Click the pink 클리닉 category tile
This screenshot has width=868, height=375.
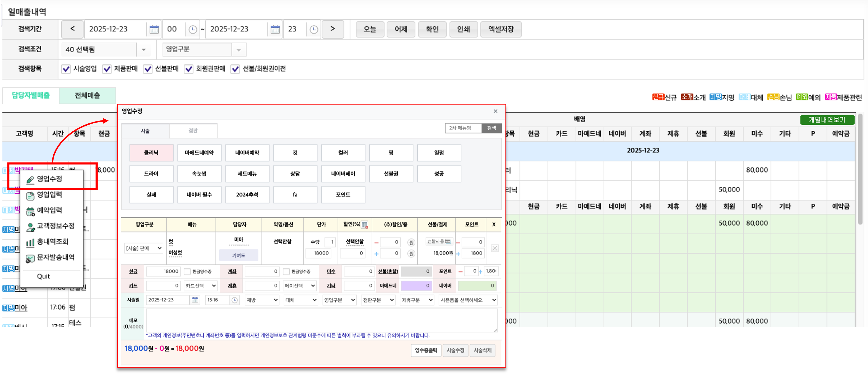(x=151, y=153)
